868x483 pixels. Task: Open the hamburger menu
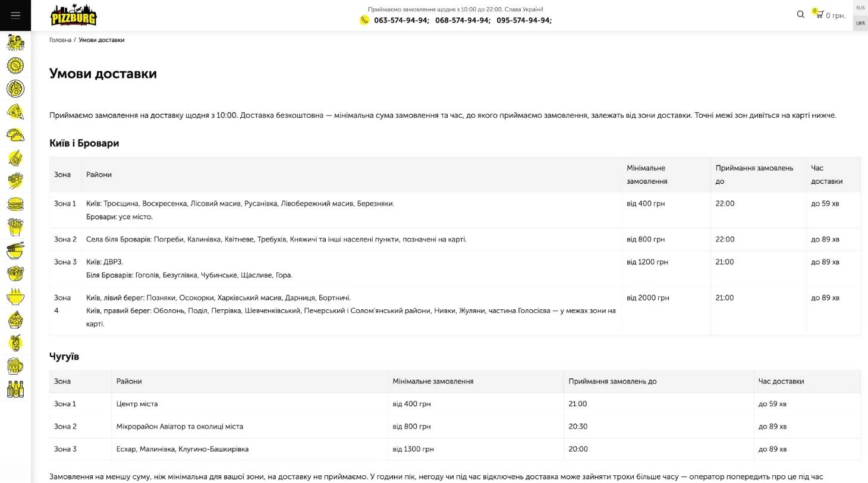(15, 15)
